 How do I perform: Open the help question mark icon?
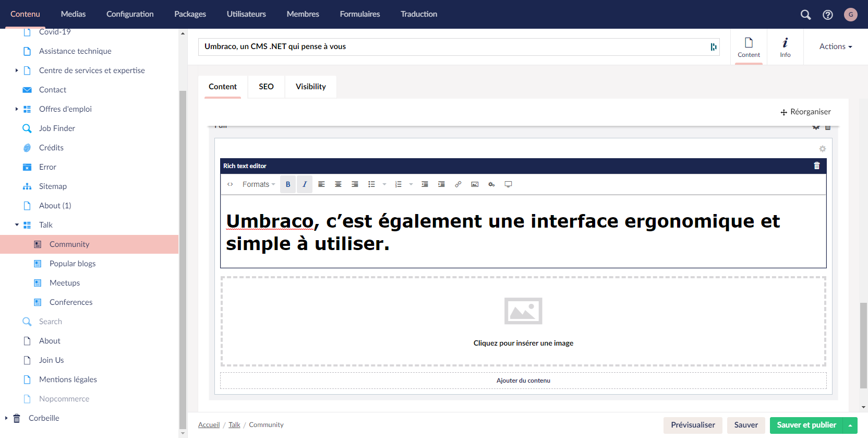point(828,15)
